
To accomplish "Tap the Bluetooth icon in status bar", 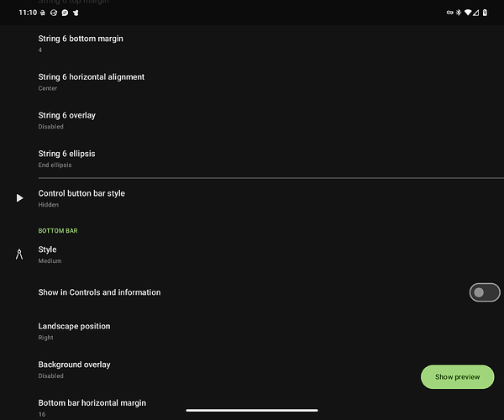I will pyautogui.click(x=459, y=13).
